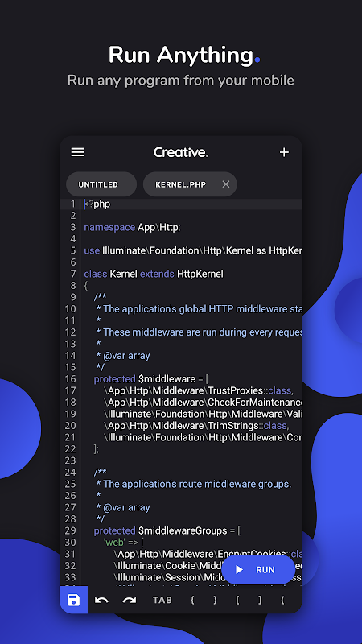Tap the Creative logo title

pos(180,152)
